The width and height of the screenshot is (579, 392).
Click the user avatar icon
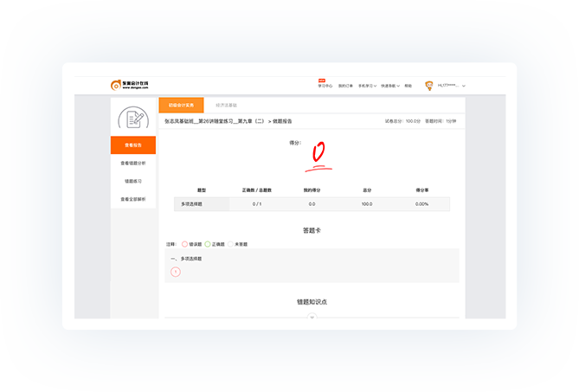(x=428, y=86)
